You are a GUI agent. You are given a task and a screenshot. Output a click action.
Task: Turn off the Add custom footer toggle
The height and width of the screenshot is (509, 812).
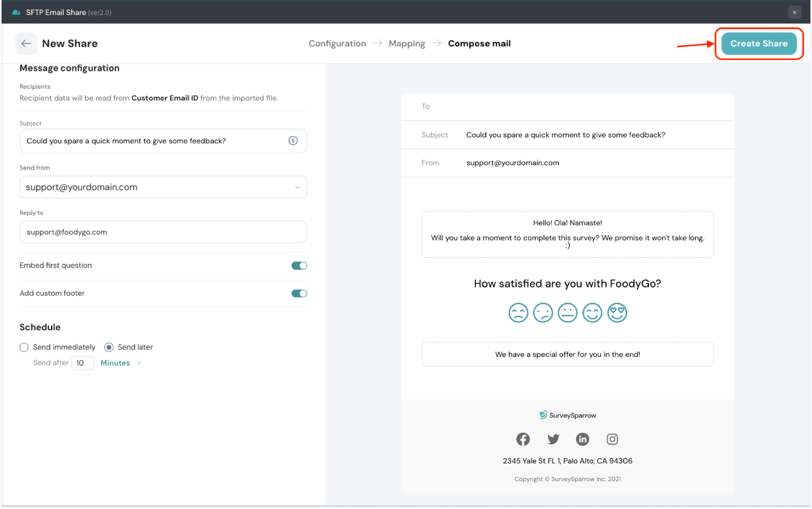pos(299,293)
